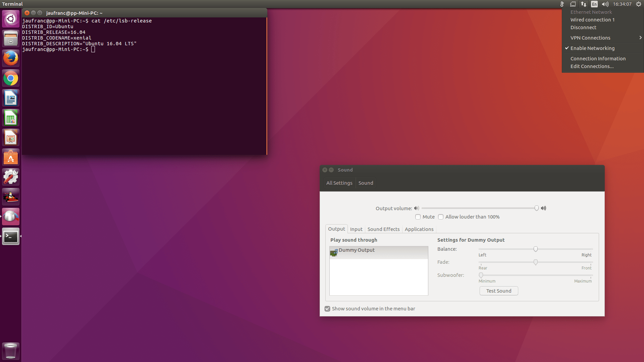Open the Trash icon in launcher
This screenshot has width=644, height=362.
coord(11,351)
